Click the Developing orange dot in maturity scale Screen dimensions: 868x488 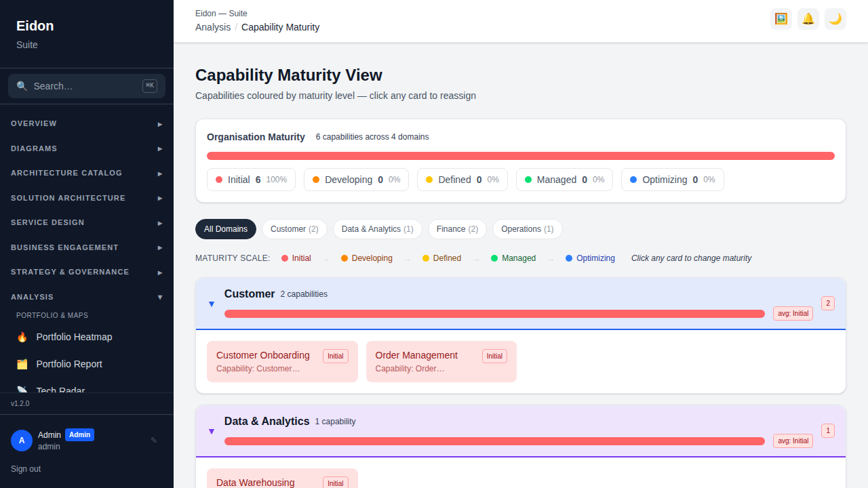click(344, 258)
